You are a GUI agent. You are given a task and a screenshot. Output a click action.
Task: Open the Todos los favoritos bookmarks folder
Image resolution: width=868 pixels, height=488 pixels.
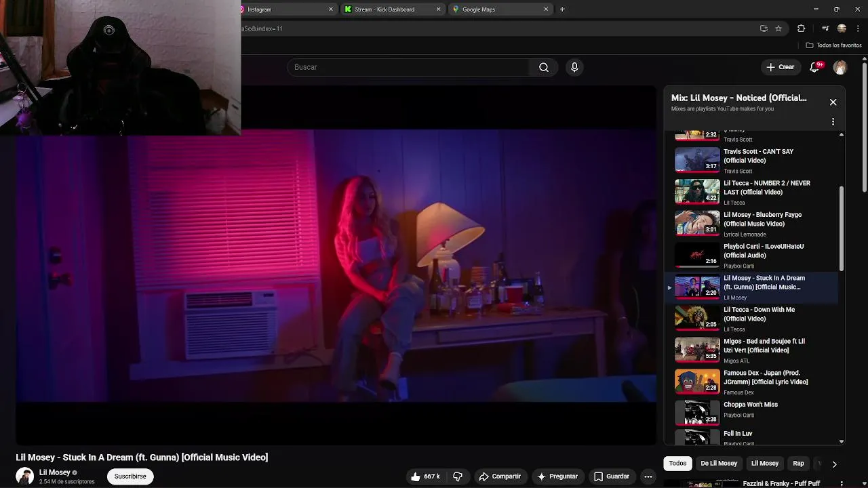[x=833, y=45]
